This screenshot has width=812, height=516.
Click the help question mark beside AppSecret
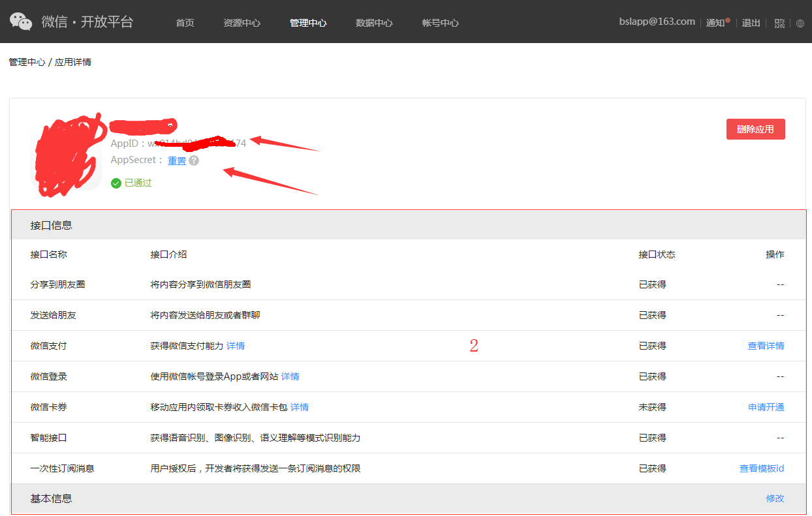[194, 160]
